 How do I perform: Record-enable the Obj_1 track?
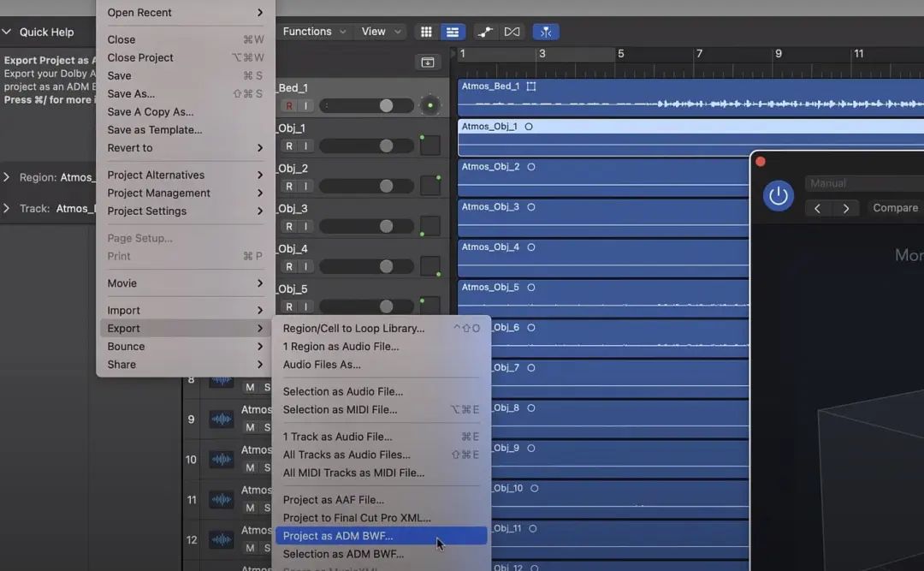(x=289, y=146)
